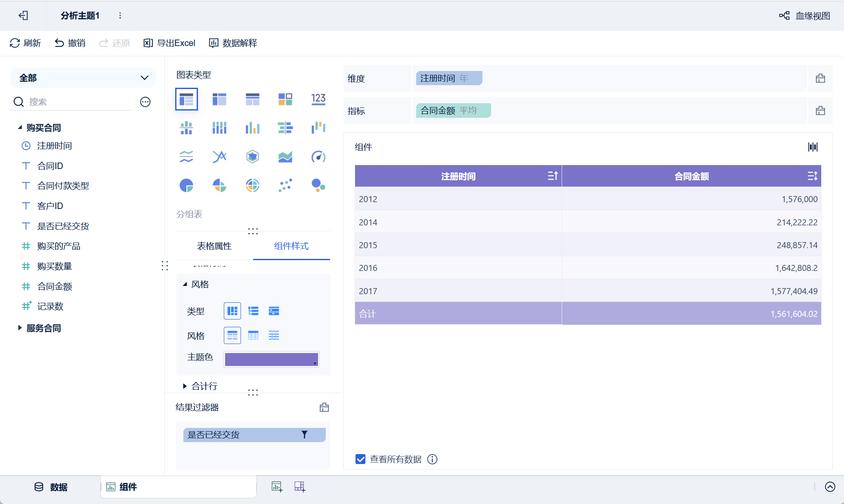The width and height of the screenshot is (844, 504).
Task: Expand the 服务合同 tree node
Action: coord(20,328)
